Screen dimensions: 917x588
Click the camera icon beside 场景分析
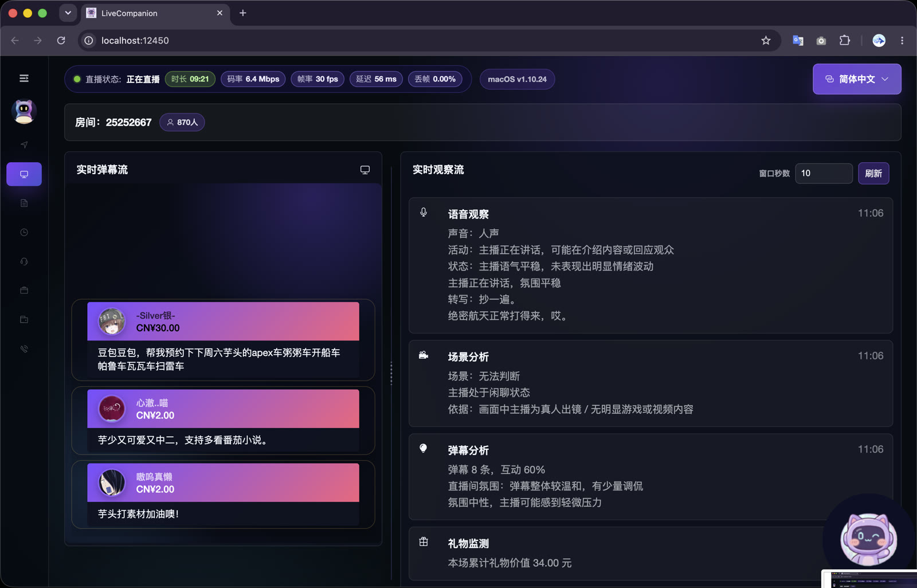click(424, 355)
